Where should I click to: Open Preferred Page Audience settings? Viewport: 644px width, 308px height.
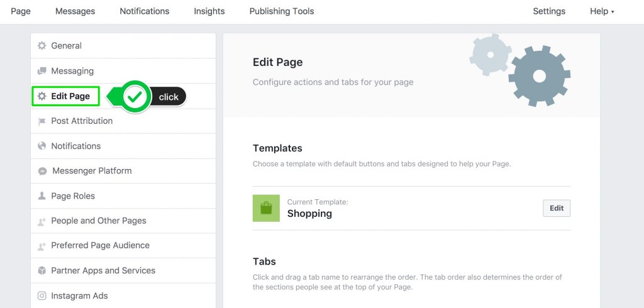click(x=123, y=246)
